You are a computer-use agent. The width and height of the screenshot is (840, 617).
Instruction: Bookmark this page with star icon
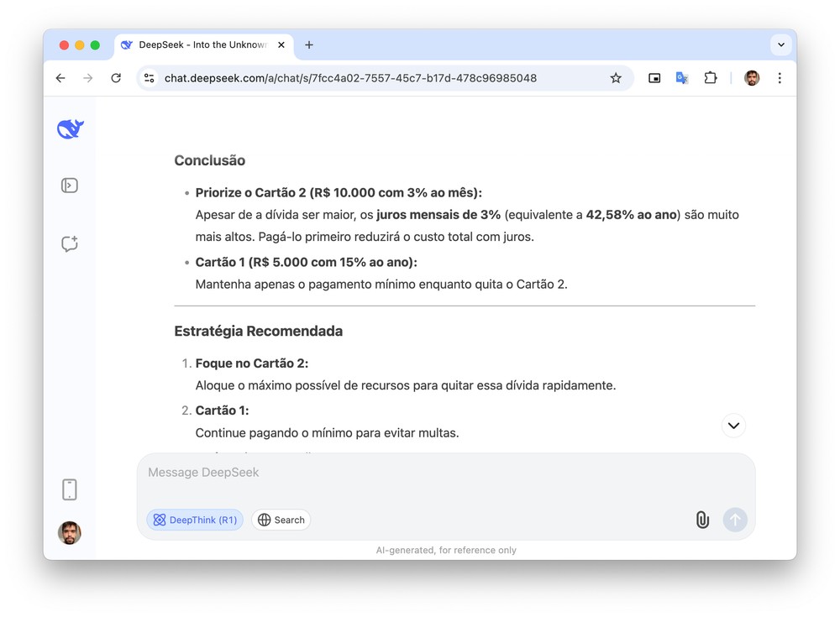click(x=616, y=78)
